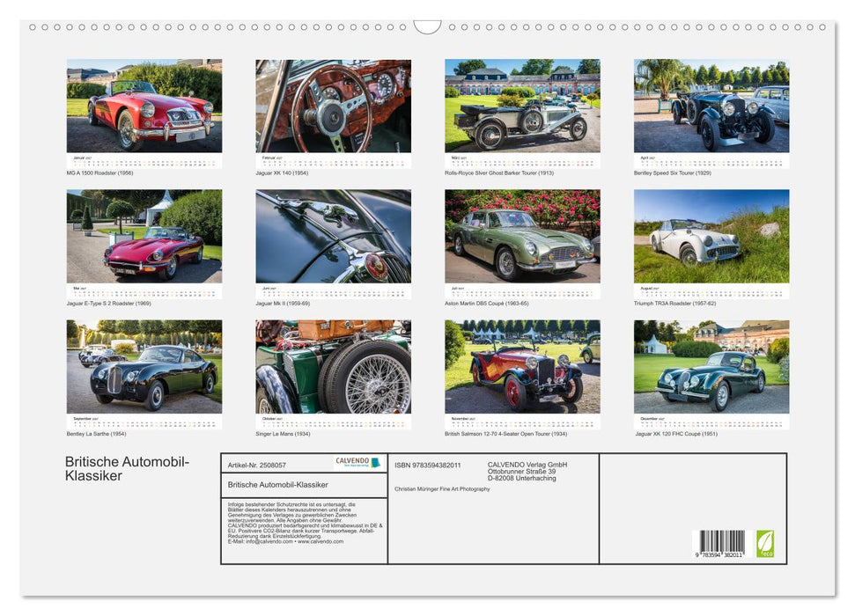
Task: Click the Bentley Speed Six Tourer photo
Action: [x=711, y=106]
